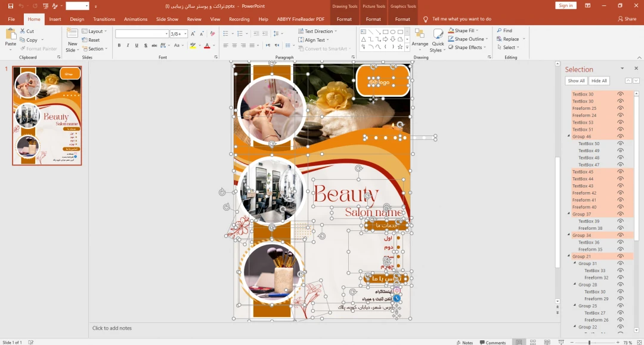Screen dimensions: 644x345
Task: Click the Hide All button
Action: [x=599, y=81]
